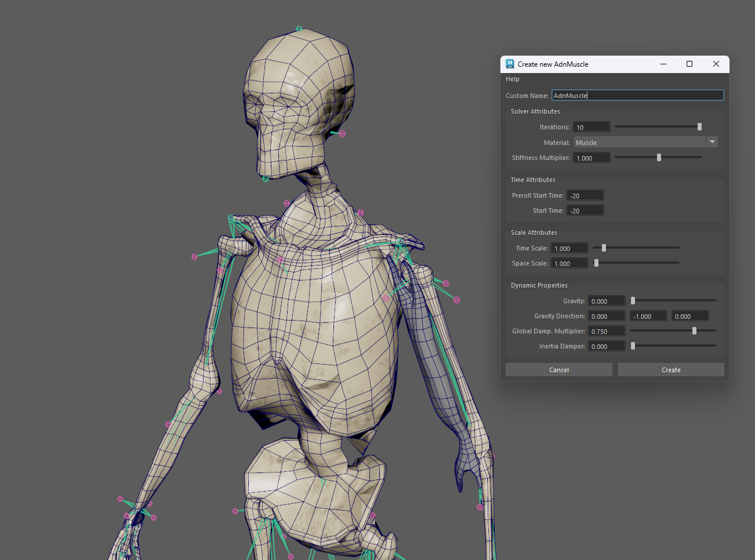Click the middle Gravity Direction field
The image size is (755, 560).
click(648, 315)
